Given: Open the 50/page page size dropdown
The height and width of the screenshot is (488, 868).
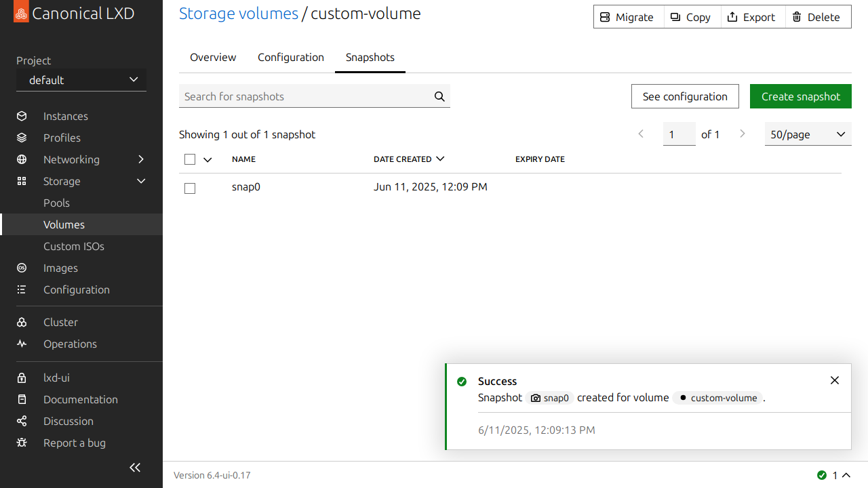Looking at the screenshot, I should pyautogui.click(x=808, y=134).
